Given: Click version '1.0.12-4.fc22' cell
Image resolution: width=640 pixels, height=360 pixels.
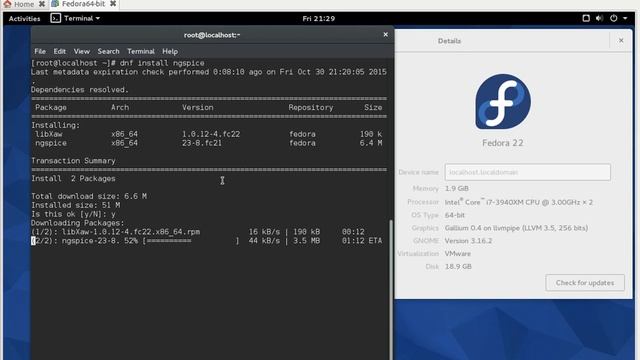Looking at the screenshot, I should pyautogui.click(x=211, y=134).
